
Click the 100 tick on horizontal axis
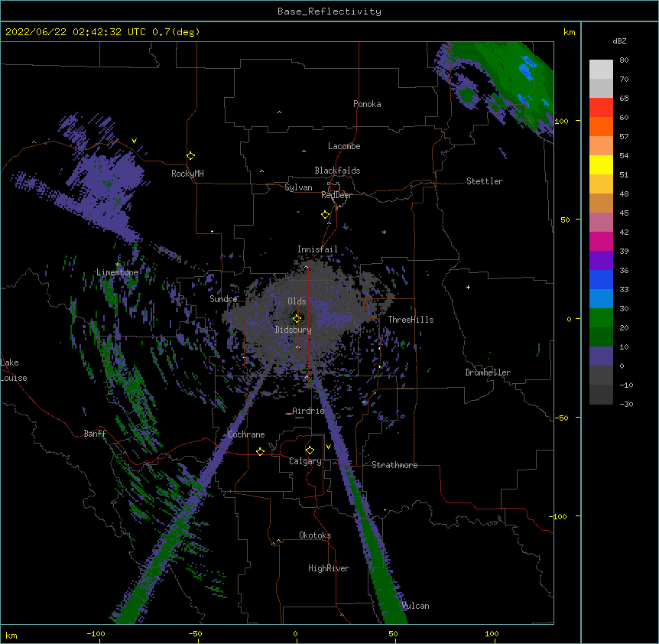tap(492, 633)
